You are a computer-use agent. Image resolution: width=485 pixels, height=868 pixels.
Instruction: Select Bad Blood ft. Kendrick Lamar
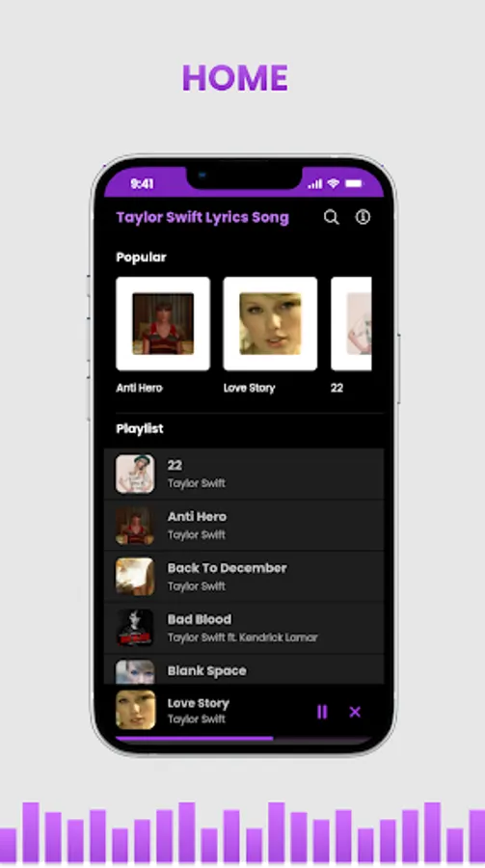244,628
